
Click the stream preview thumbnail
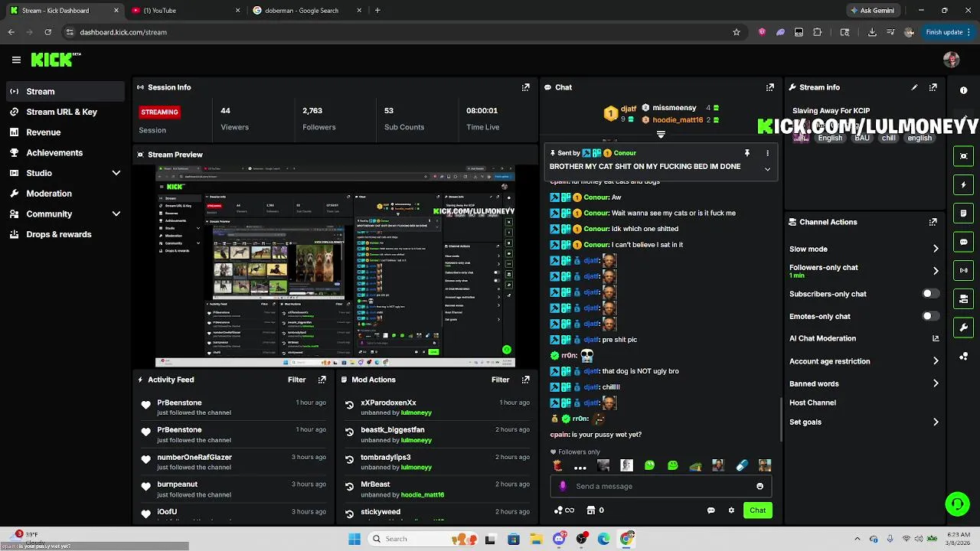pos(335,266)
